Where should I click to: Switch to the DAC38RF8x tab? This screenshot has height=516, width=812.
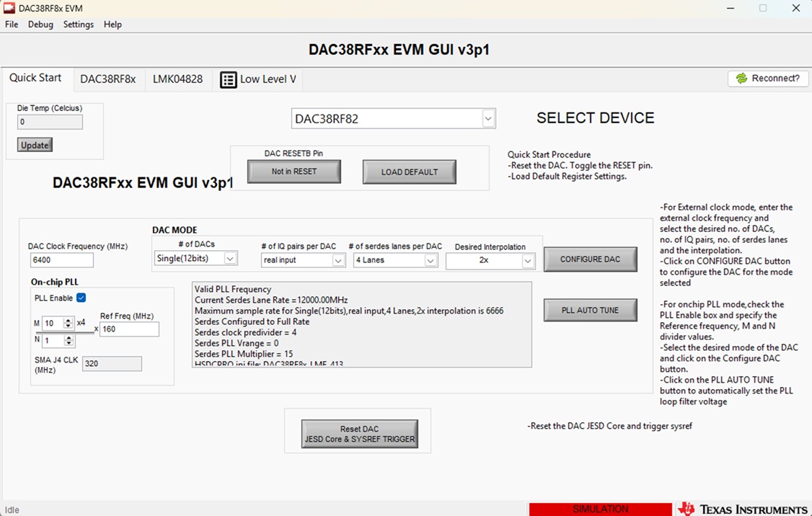107,79
